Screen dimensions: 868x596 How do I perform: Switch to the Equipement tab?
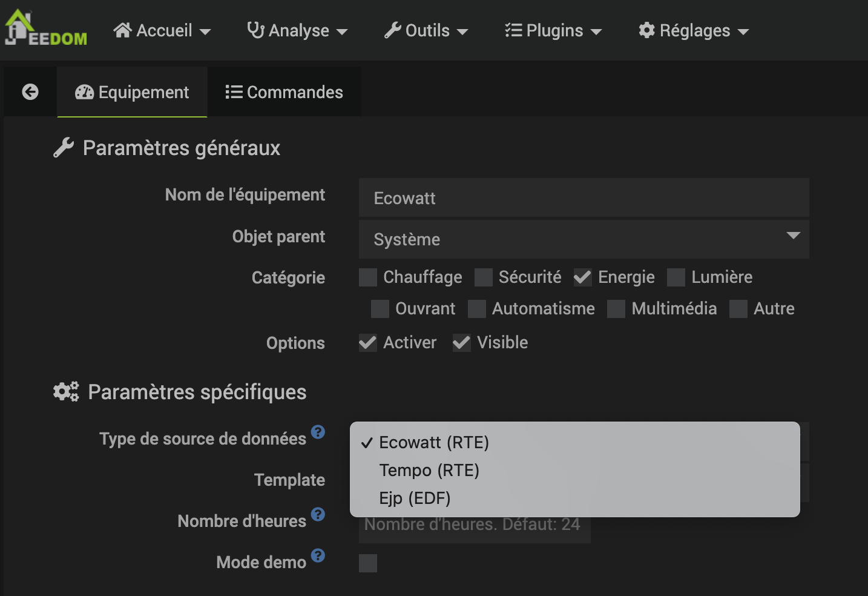pyautogui.click(x=132, y=92)
